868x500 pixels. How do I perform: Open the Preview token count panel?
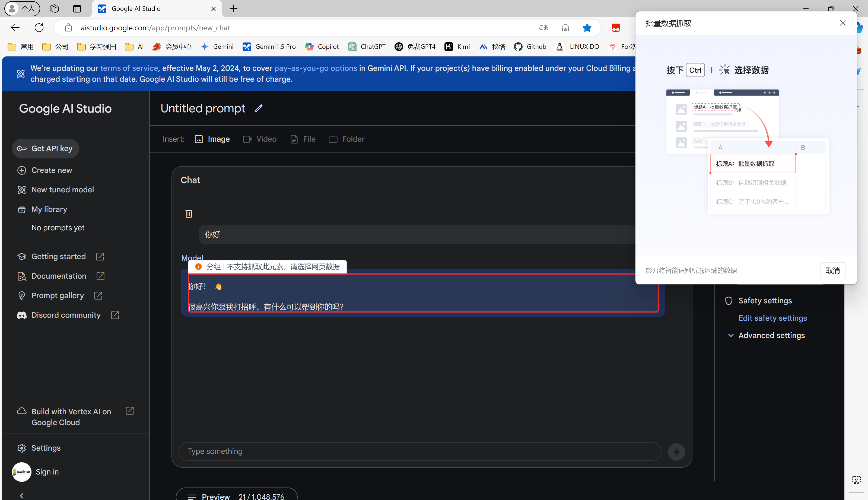click(237, 496)
